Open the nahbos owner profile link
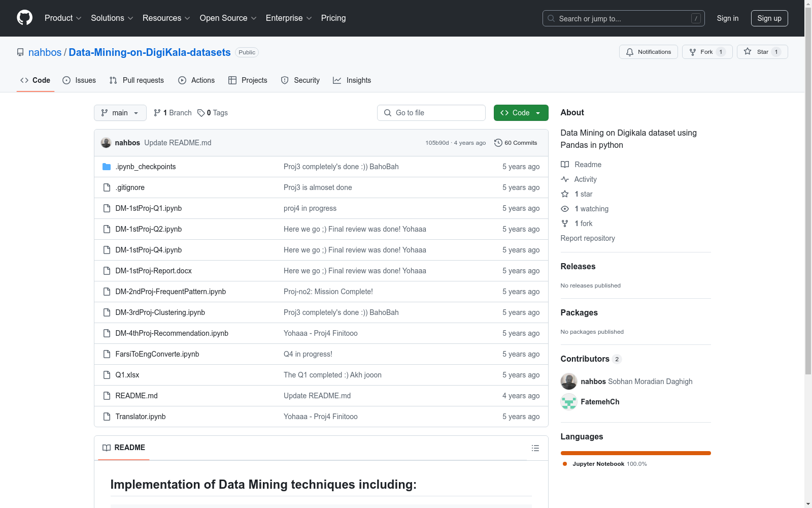The width and height of the screenshot is (812, 508). click(x=45, y=52)
